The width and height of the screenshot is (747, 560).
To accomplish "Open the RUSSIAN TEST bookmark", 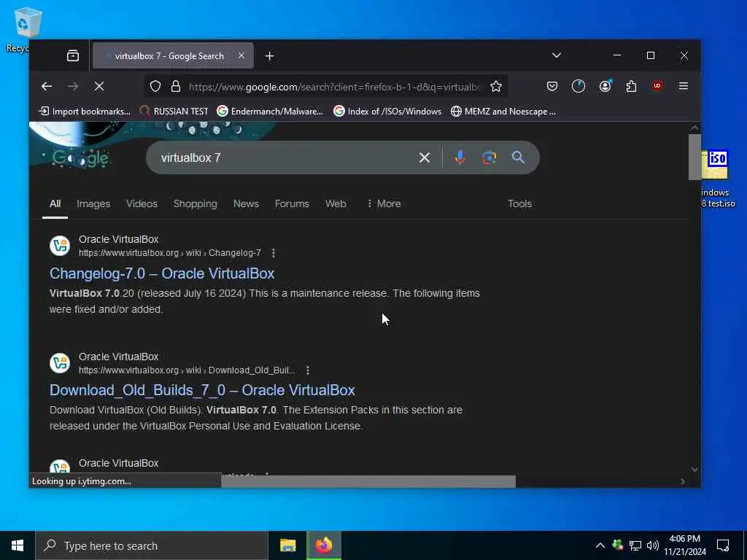I will 174,112.
